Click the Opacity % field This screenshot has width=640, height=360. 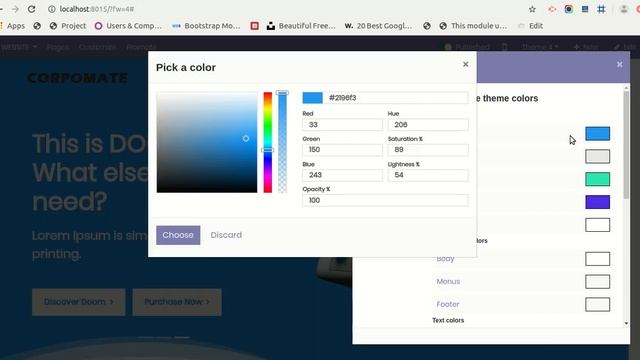pos(385,200)
